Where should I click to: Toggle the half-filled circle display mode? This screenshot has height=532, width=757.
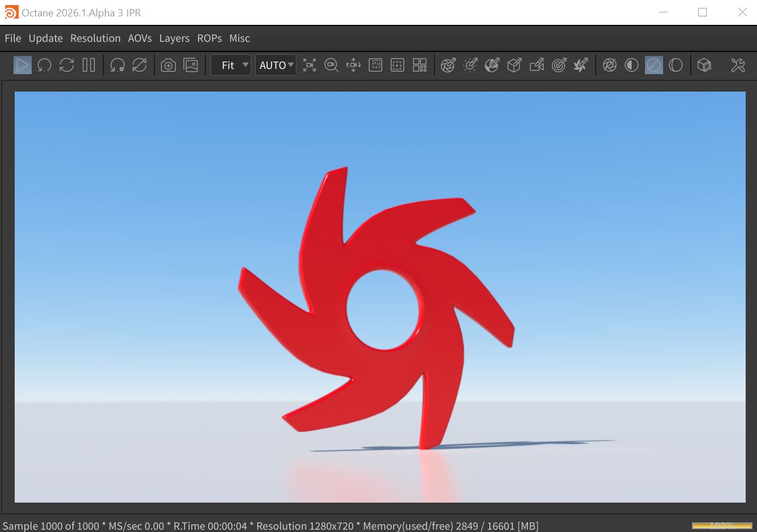(x=631, y=66)
